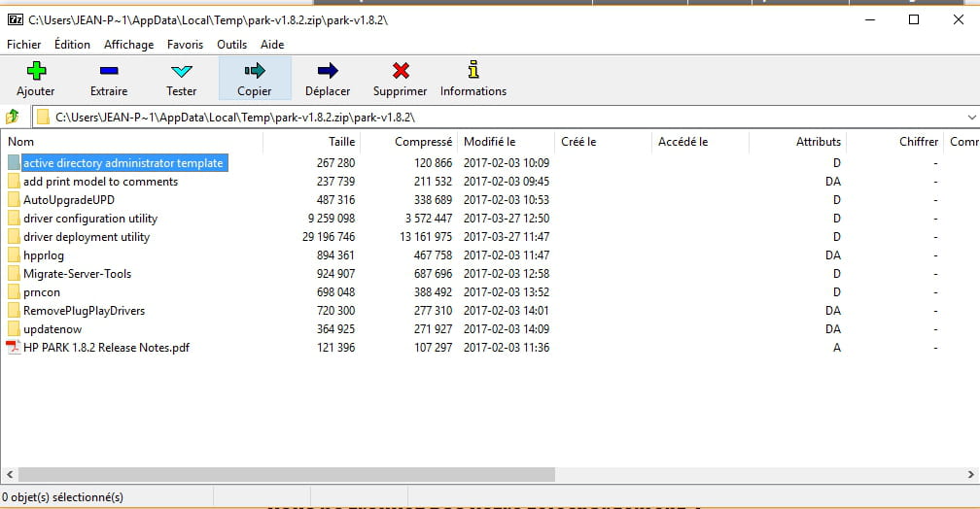Expand the address path dropdown arrow
The height and width of the screenshot is (509, 980).
(x=972, y=118)
